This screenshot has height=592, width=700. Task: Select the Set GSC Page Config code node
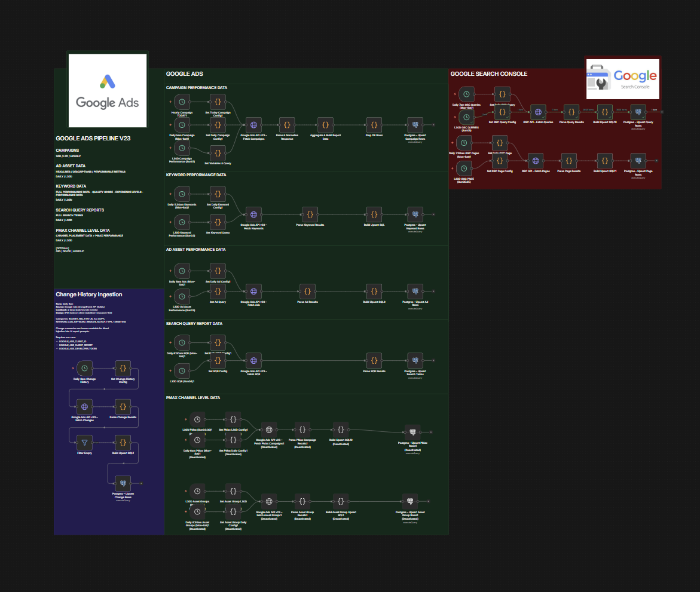point(499,161)
